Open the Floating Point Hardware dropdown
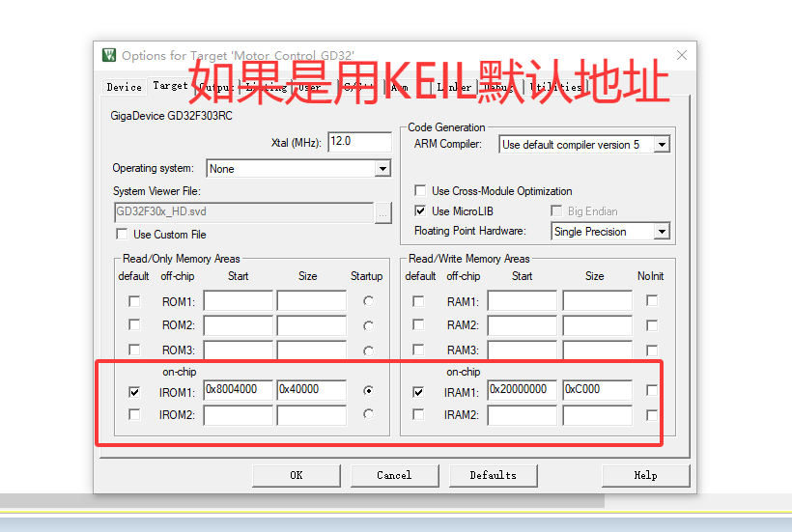The height and width of the screenshot is (532, 792). point(662,232)
